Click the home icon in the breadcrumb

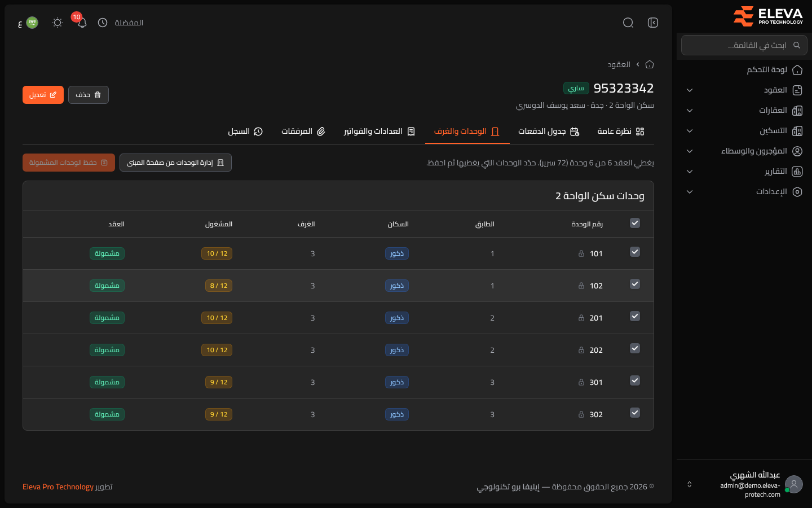coord(650,64)
